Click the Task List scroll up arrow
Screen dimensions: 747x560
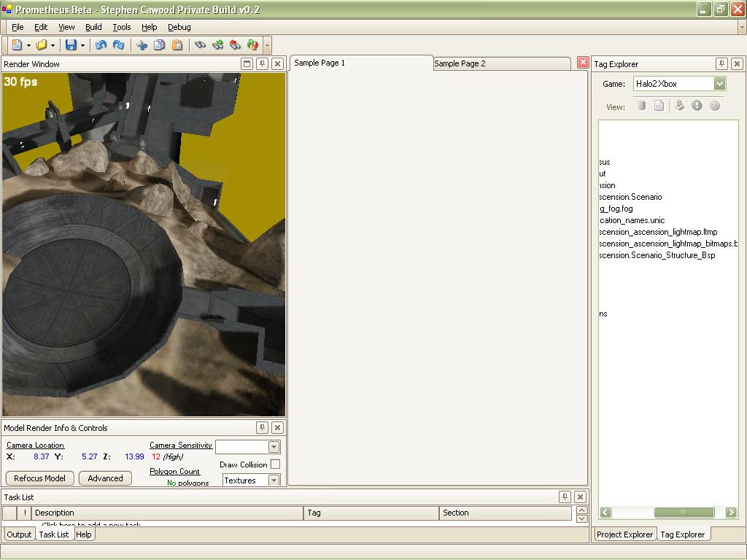[581, 510]
